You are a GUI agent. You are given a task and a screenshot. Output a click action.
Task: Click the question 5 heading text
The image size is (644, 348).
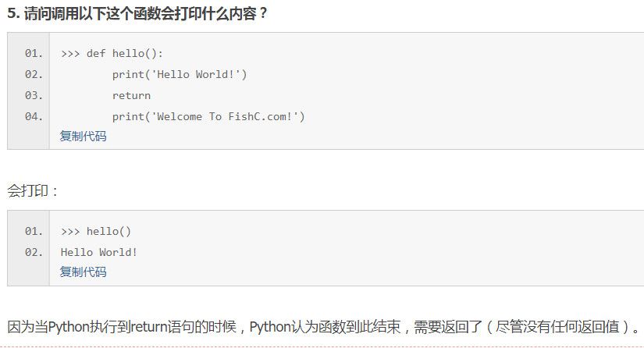[x=137, y=13]
